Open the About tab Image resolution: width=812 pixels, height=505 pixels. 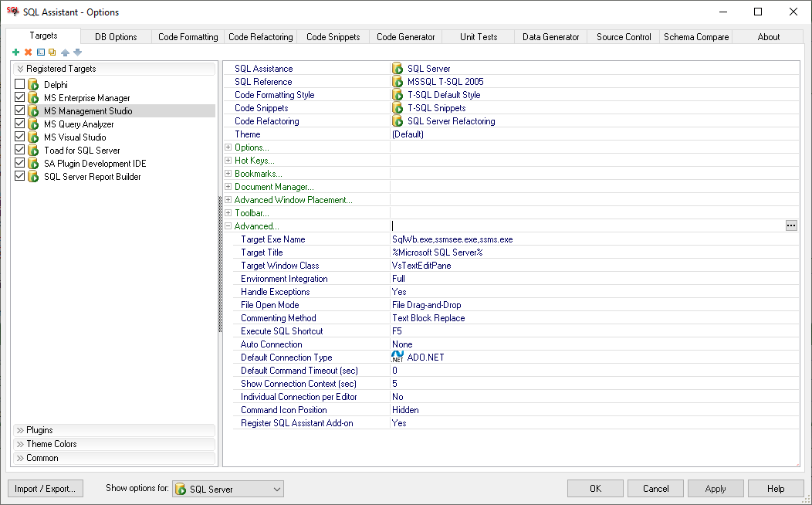[769, 37]
